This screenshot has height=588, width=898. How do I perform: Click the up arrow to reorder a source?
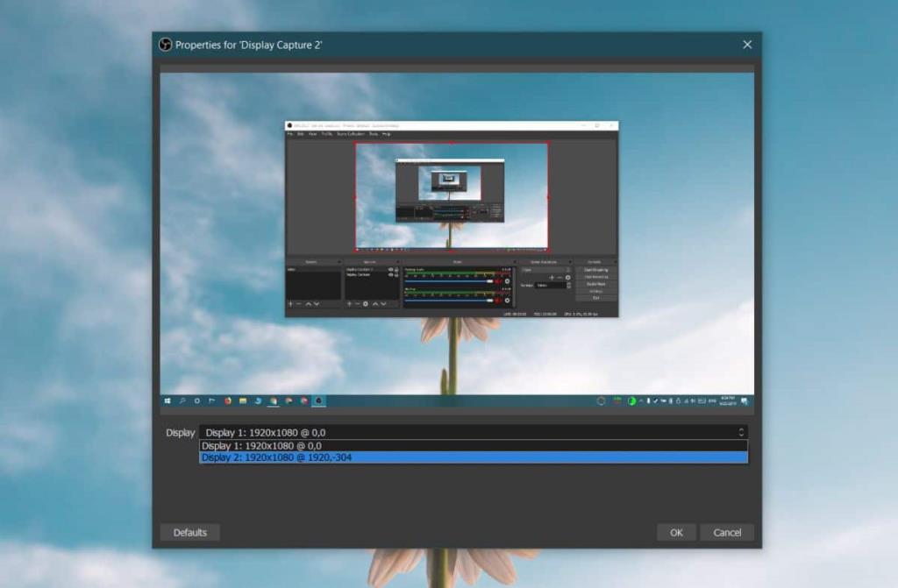click(375, 304)
